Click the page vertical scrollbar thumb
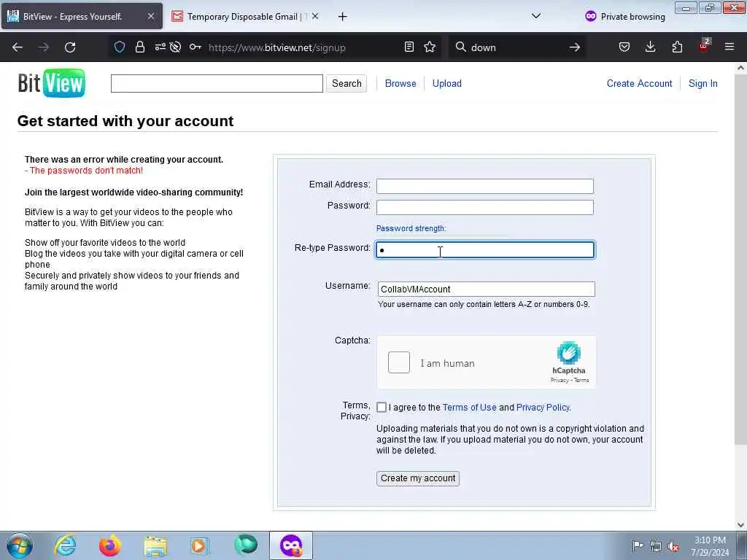Image resolution: width=747 pixels, height=560 pixels. click(740, 260)
